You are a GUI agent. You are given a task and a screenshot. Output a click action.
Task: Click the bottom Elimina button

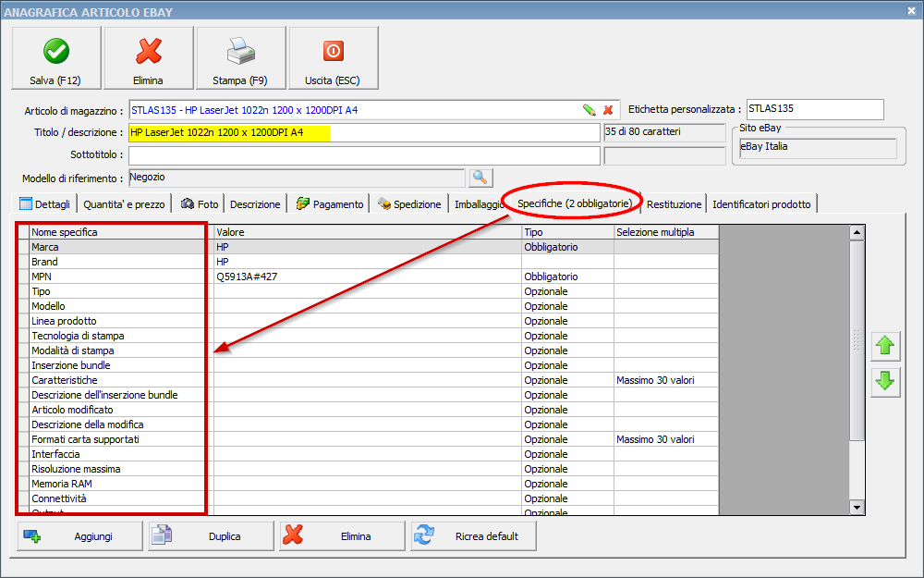[x=343, y=536]
